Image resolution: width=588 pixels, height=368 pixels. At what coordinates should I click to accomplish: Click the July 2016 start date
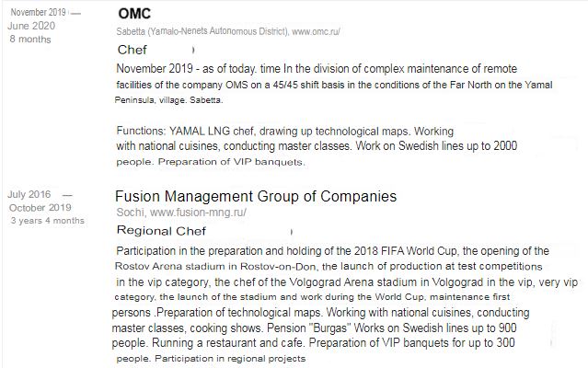tap(29, 194)
